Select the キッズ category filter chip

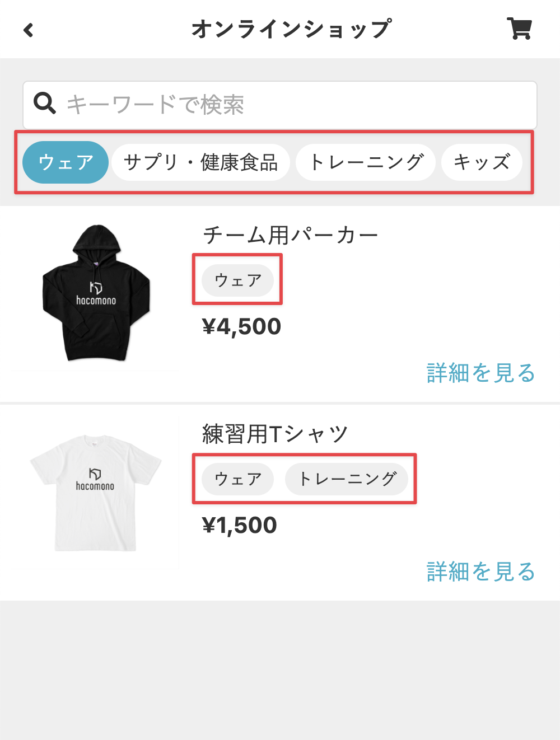point(482,162)
